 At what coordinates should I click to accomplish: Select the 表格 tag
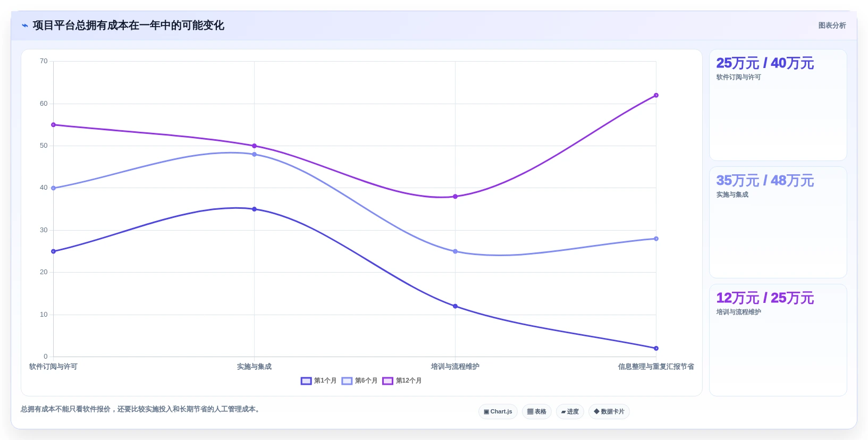click(537, 412)
